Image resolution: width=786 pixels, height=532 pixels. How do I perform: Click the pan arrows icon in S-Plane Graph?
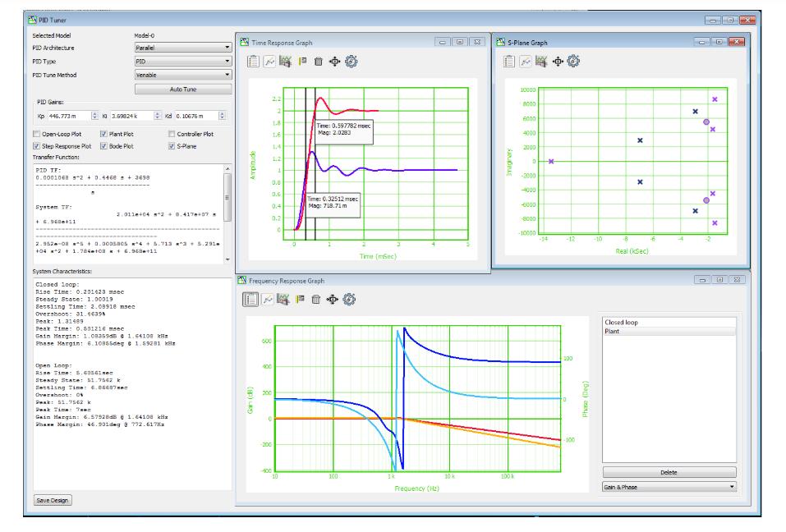[x=557, y=61]
